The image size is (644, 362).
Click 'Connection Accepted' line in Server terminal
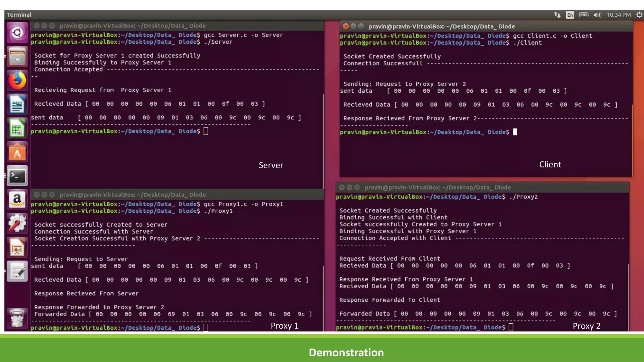tap(69, 69)
